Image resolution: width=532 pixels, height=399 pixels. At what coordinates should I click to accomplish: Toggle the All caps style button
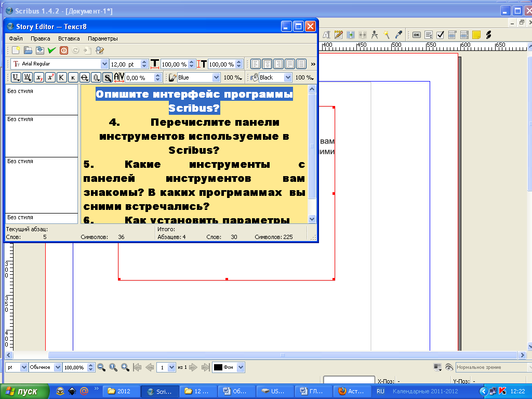pos(61,77)
